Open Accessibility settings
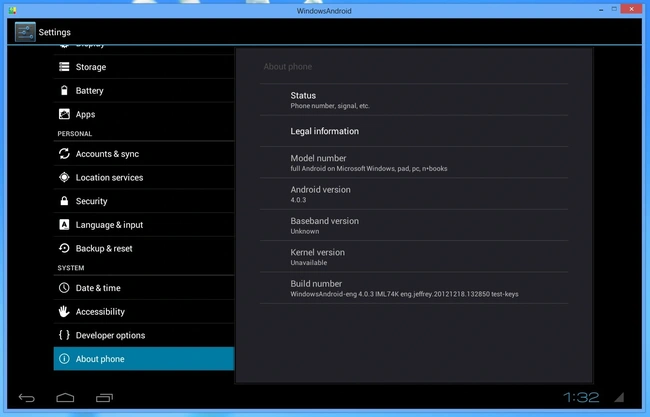This screenshot has width=650, height=417. point(144,311)
